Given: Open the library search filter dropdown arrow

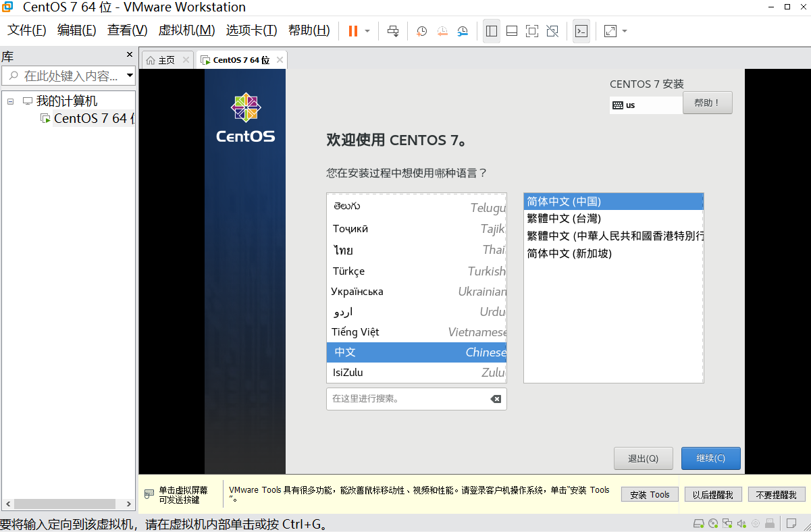Looking at the screenshot, I should 130,76.
